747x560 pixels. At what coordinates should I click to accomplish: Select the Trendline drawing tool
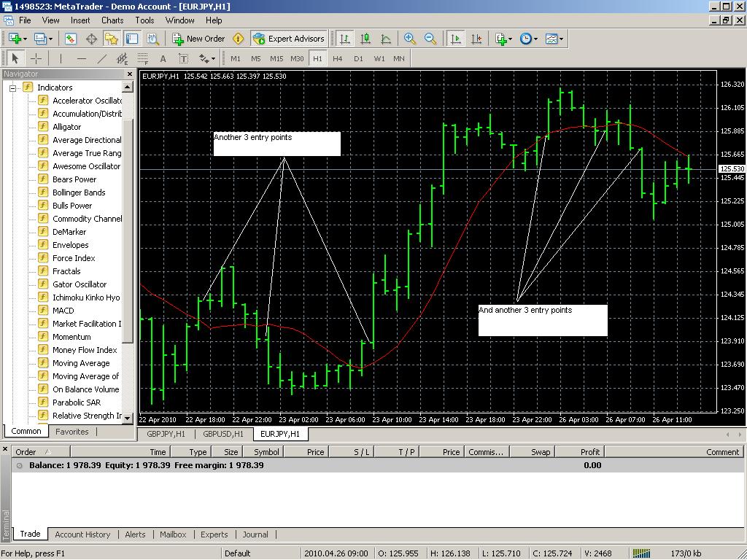(x=102, y=58)
